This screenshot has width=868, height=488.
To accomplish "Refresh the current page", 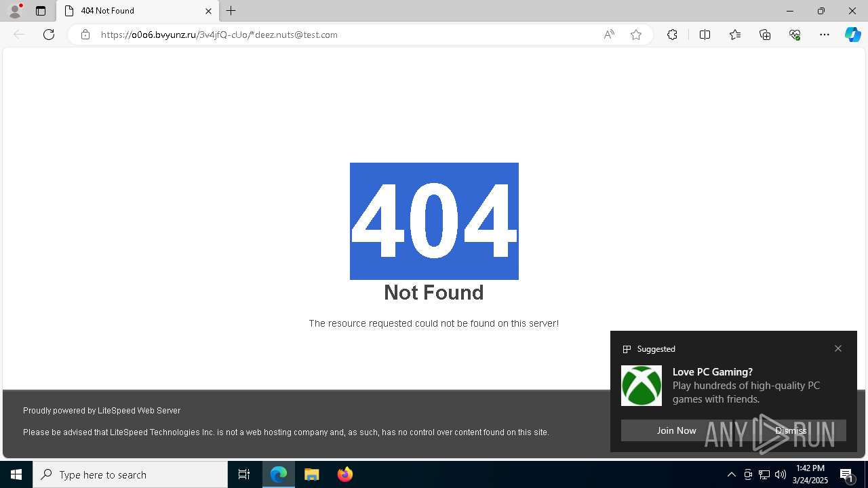I will pyautogui.click(x=49, y=35).
